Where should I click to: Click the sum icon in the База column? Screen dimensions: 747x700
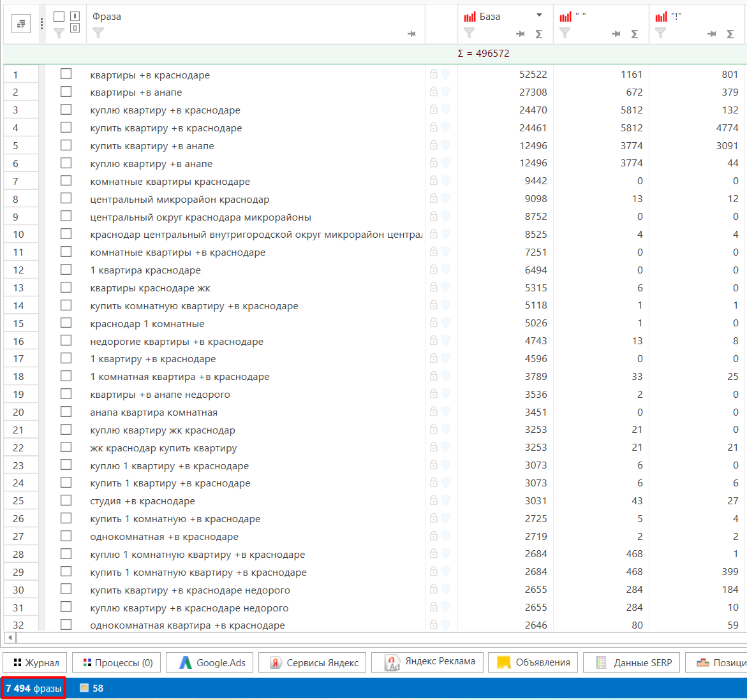tap(539, 34)
